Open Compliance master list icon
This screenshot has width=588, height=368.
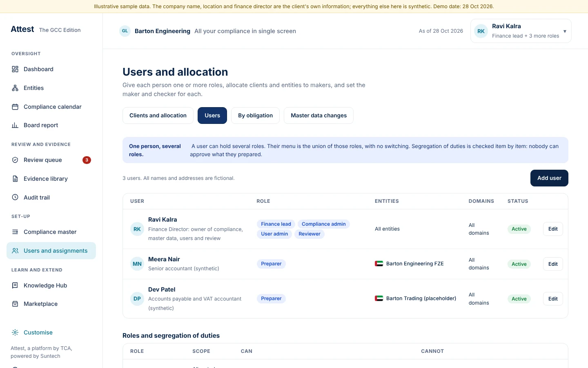pyautogui.click(x=15, y=232)
